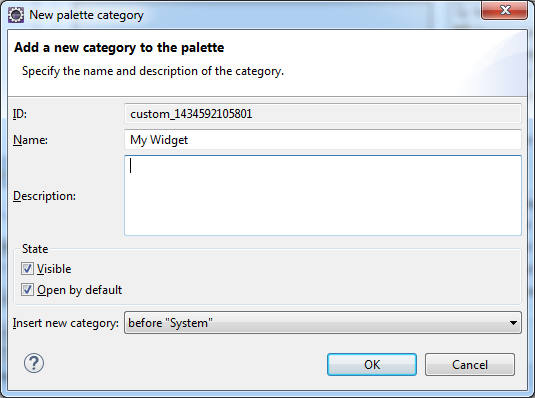Focus the Name field containing My Widget
This screenshot has width=535, height=398.
(x=323, y=140)
